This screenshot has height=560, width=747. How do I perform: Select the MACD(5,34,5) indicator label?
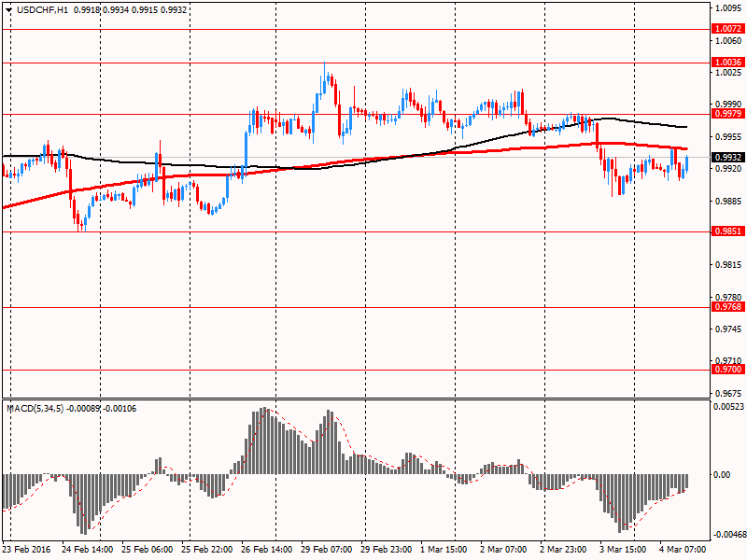coord(35,409)
